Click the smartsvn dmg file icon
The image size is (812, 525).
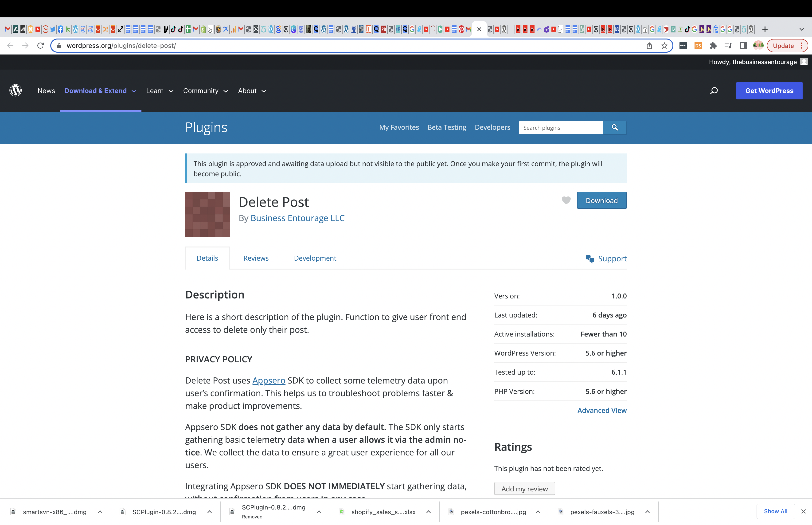point(13,512)
